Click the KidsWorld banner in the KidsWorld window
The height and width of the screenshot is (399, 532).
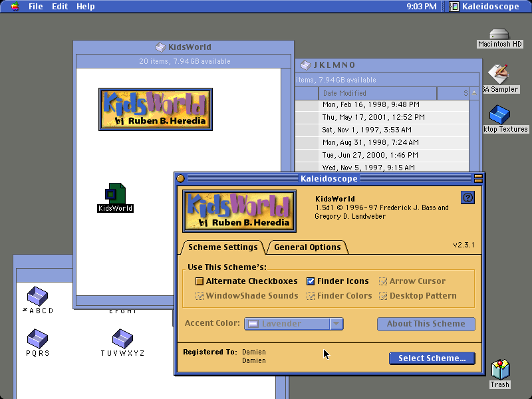156,109
